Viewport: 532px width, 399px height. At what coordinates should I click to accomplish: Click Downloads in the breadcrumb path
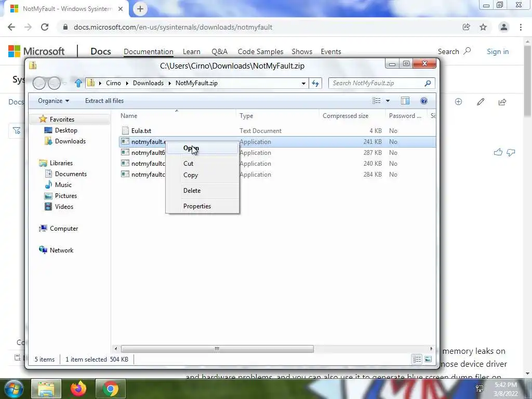tap(148, 83)
